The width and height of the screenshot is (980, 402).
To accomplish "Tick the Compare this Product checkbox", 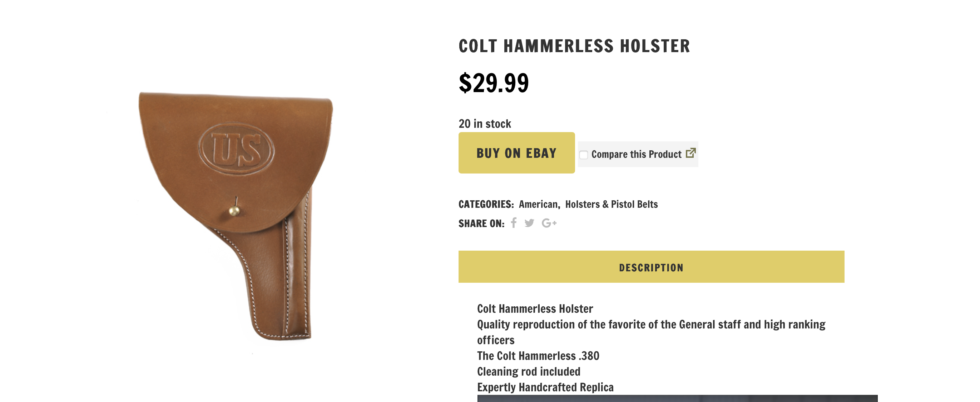I will coord(584,155).
